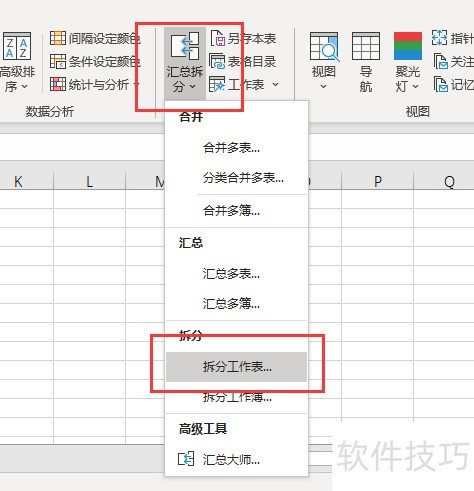Choose 汇总多簿... from the menu

[x=236, y=303]
